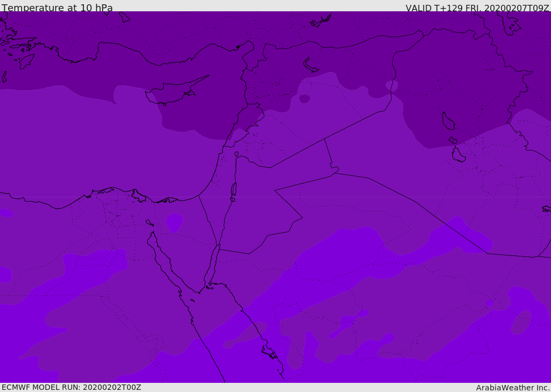Click the 'VALID T+129 FRI. 20200207T09Z' timestamp

[477, 8]
